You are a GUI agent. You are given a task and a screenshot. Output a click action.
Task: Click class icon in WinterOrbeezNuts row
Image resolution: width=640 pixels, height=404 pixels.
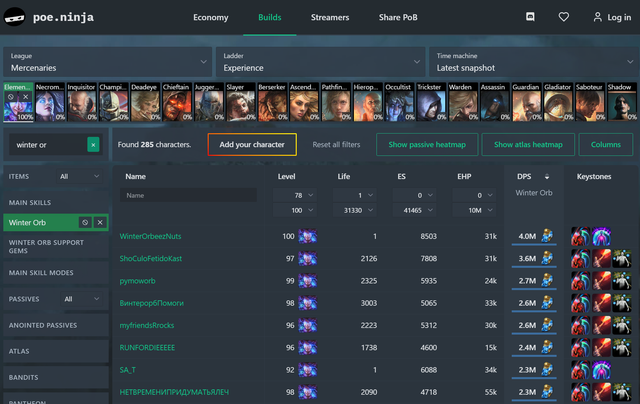307,236
